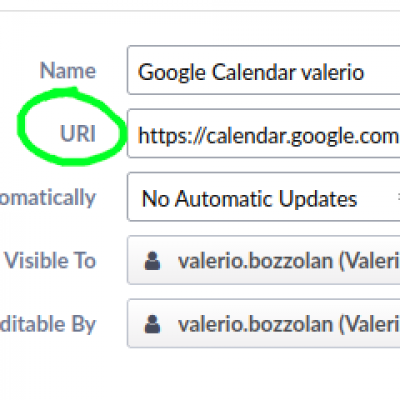The height and width of the screenshot is (400, 400).
Task: Open the Editable By policy selector
Action: coord(263,324)
